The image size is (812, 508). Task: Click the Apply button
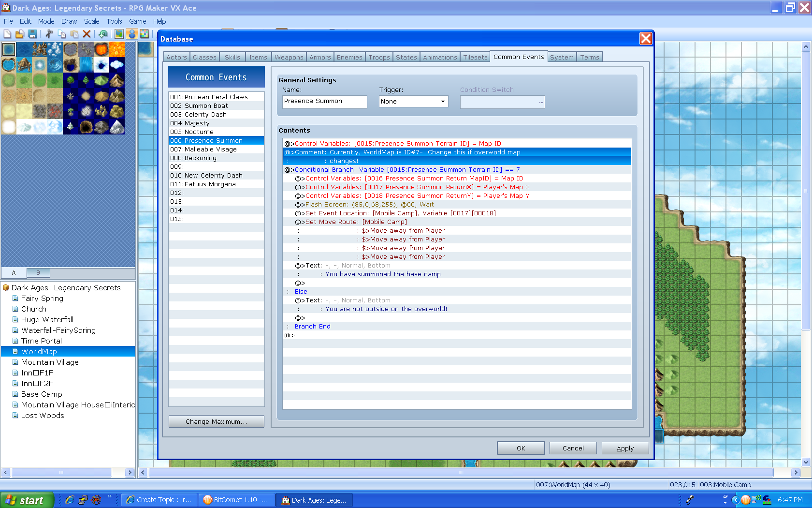pyautogui.click(x=625, y=448)
